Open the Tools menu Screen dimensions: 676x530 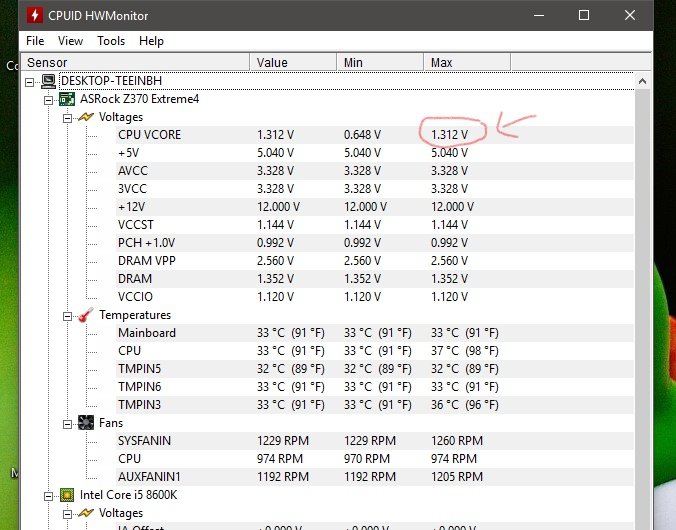click(111, 41)
